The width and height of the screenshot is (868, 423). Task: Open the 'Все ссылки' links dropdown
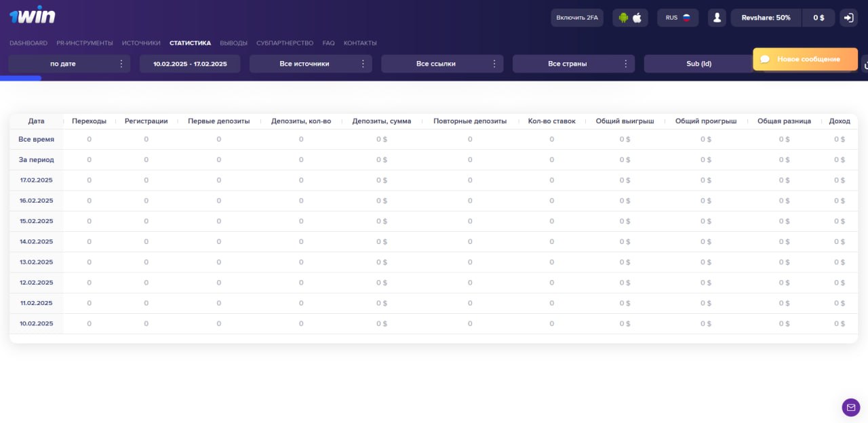click(442, 64)
